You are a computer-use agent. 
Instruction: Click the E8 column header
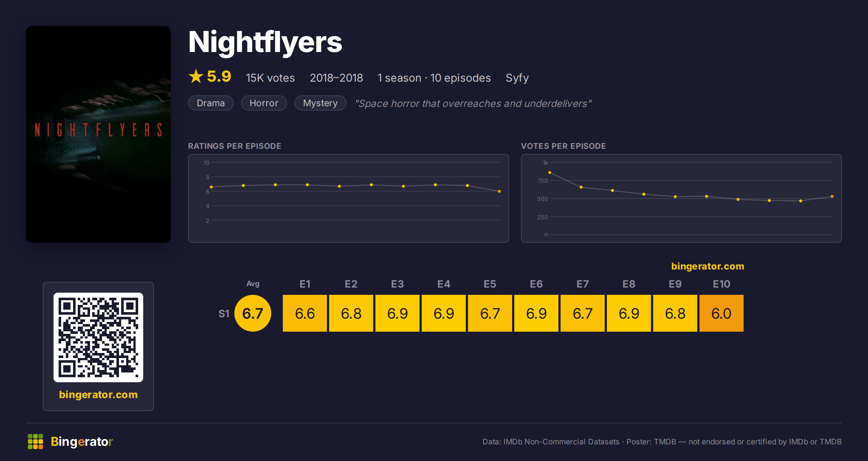(629, 284)
